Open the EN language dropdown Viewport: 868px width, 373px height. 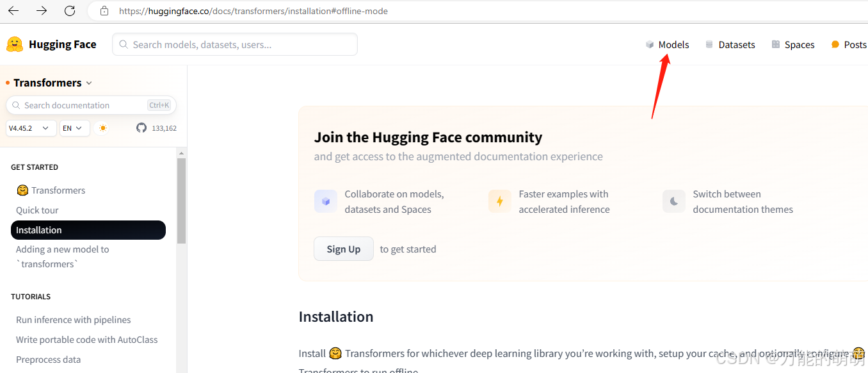(x=74, y=128)
